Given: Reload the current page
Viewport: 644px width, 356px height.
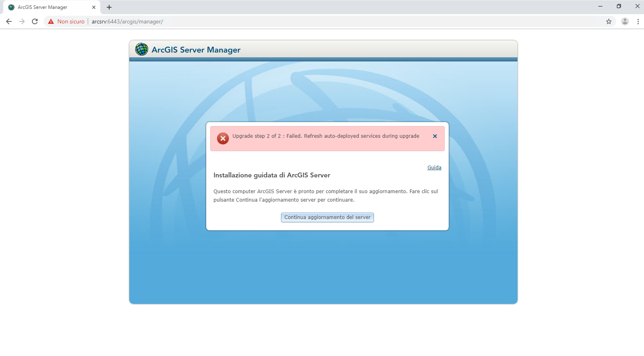Looking at the screenshot, I should pos(35,21).
